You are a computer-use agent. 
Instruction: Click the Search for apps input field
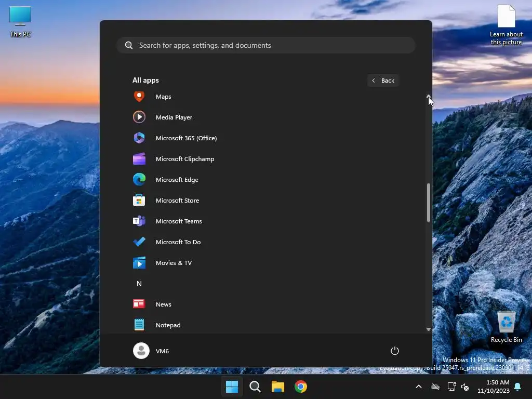click(x=266, y=45)
